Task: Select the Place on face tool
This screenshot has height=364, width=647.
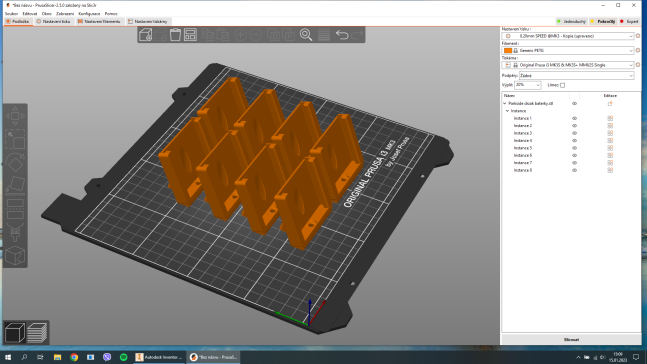Action: point(15,184)
